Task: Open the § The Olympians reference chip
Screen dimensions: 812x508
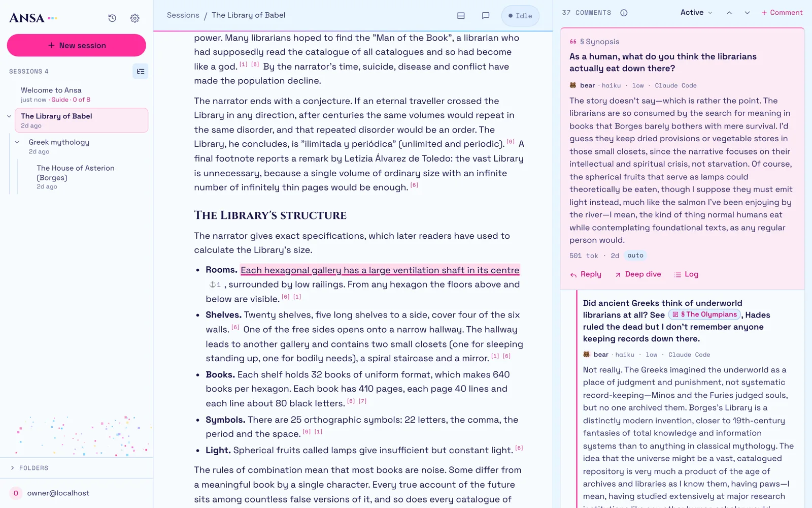Action: coord(705,315)
